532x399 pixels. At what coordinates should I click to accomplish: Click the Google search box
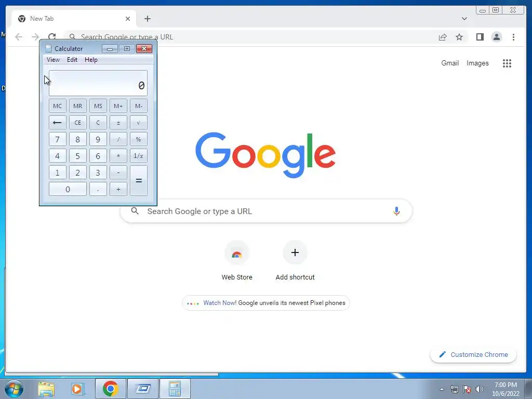point(266,211)
